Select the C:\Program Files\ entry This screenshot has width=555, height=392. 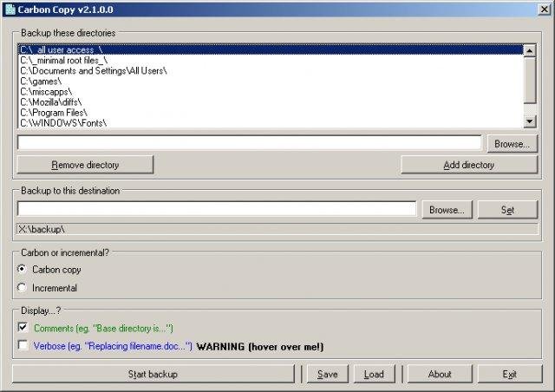tap(271, 113)
